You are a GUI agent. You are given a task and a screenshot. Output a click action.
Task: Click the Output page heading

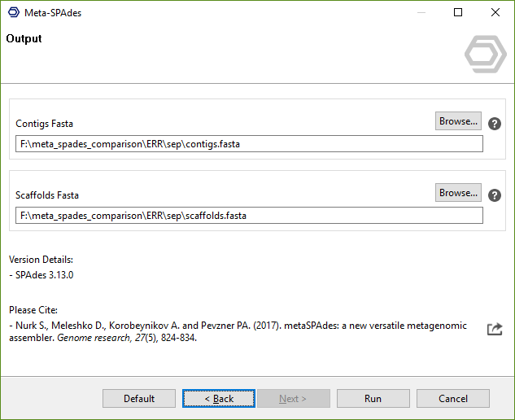tap(24, 38)
